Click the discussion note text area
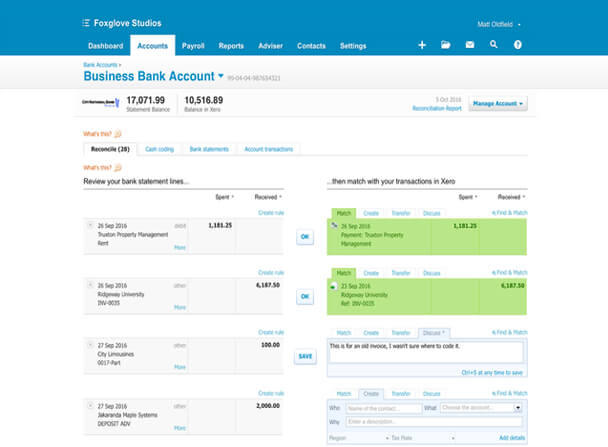 [426, 352]
